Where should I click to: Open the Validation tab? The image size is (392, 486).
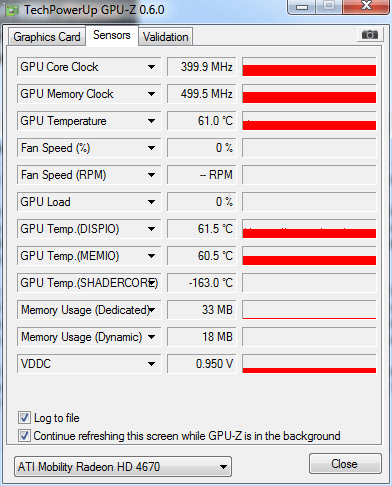(166, 37)
